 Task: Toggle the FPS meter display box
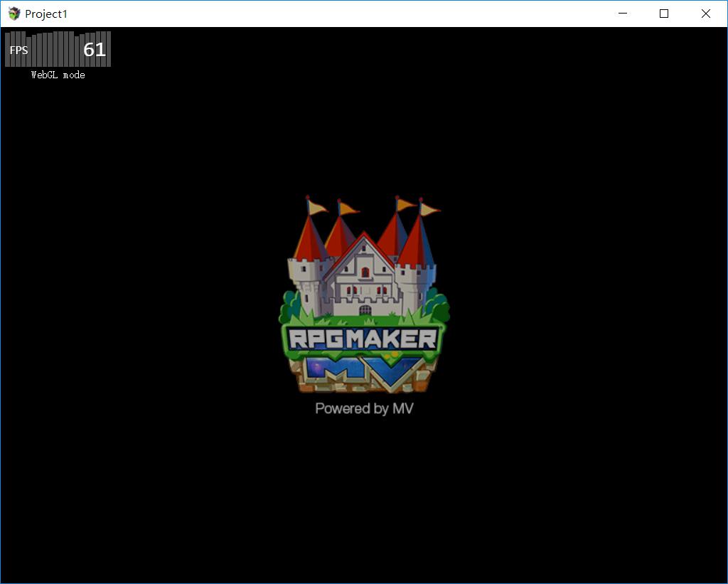[58, 49]
